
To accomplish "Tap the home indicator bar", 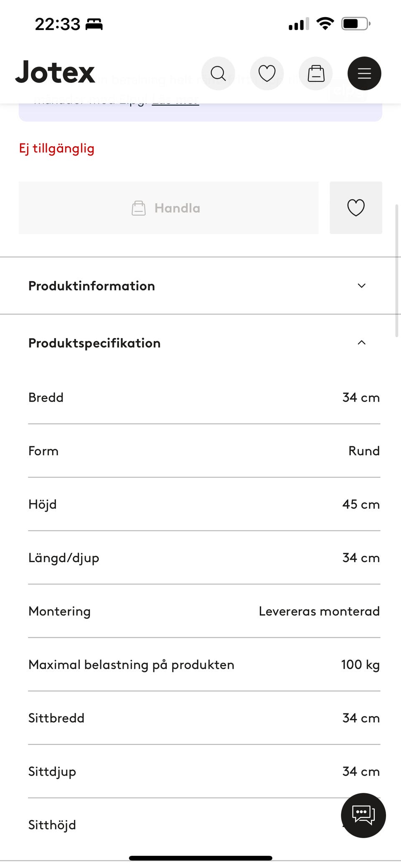I will coord(200,858).
